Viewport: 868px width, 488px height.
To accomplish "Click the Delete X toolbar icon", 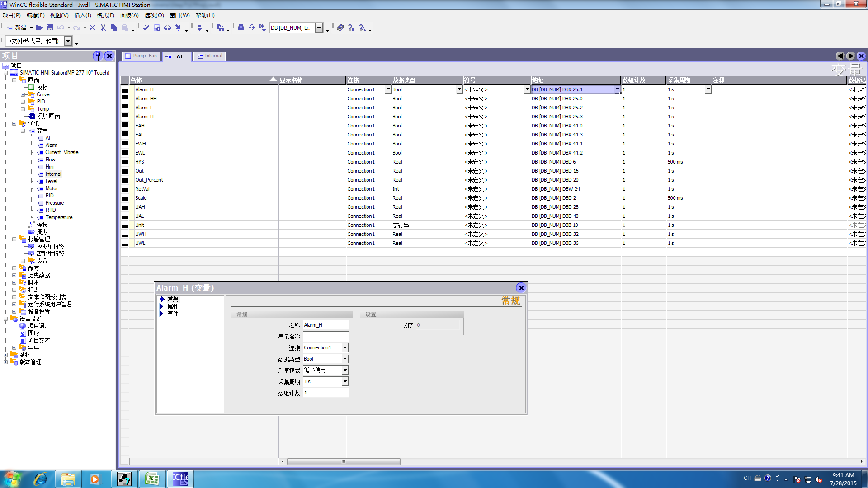I will coord(92,28).
